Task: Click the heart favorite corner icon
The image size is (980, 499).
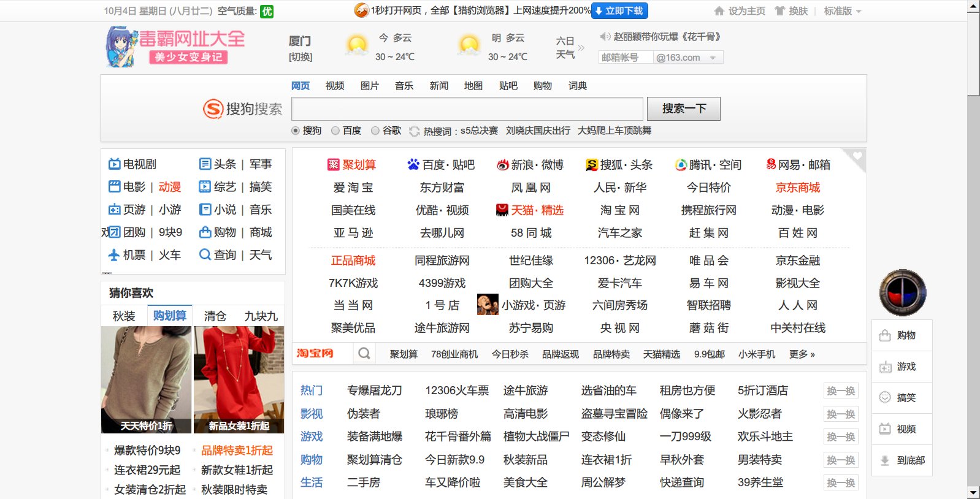Action: pyautogui.click(x=857, y=157)
